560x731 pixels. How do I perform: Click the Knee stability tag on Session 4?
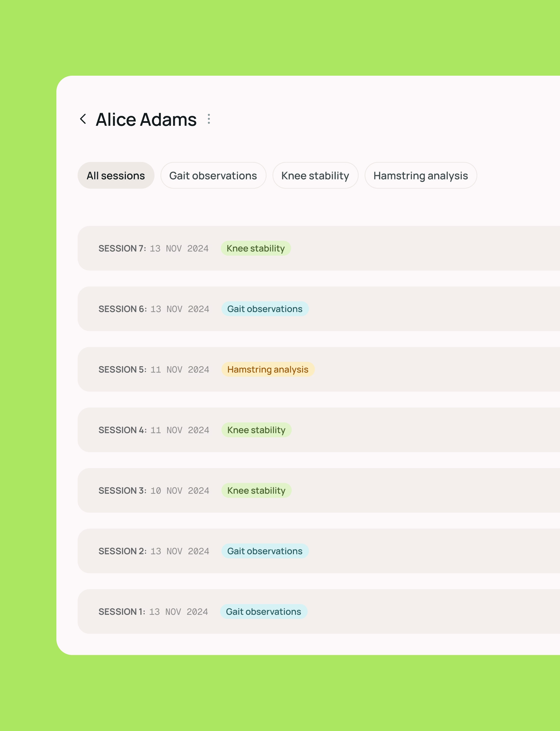click(x=256, y=430)
